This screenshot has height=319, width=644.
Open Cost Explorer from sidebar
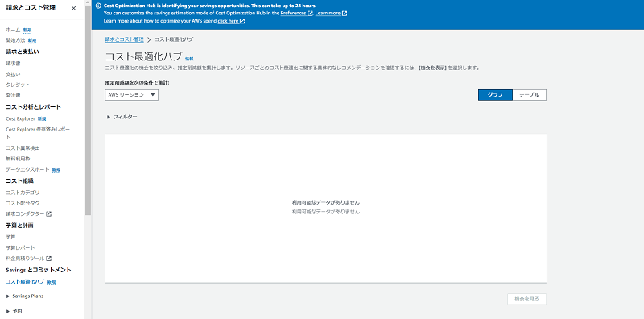click(21, 118)
